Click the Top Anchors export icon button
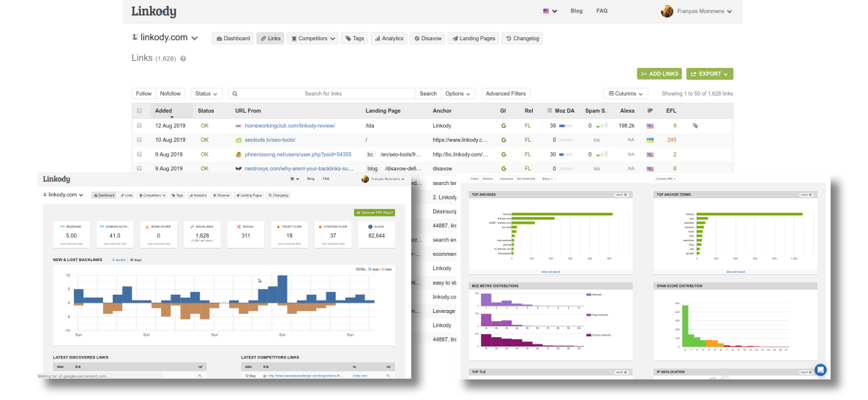This screenshot has height=400, width=868. 621,195
